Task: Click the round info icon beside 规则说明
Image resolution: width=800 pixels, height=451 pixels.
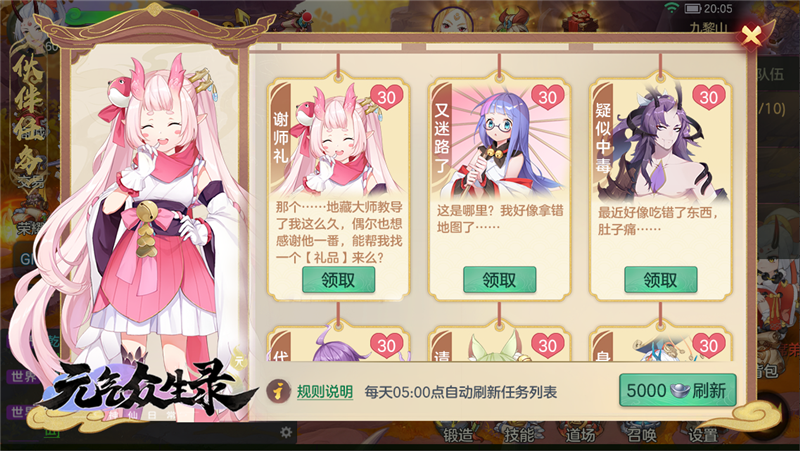Action: (x=279, y=391)
